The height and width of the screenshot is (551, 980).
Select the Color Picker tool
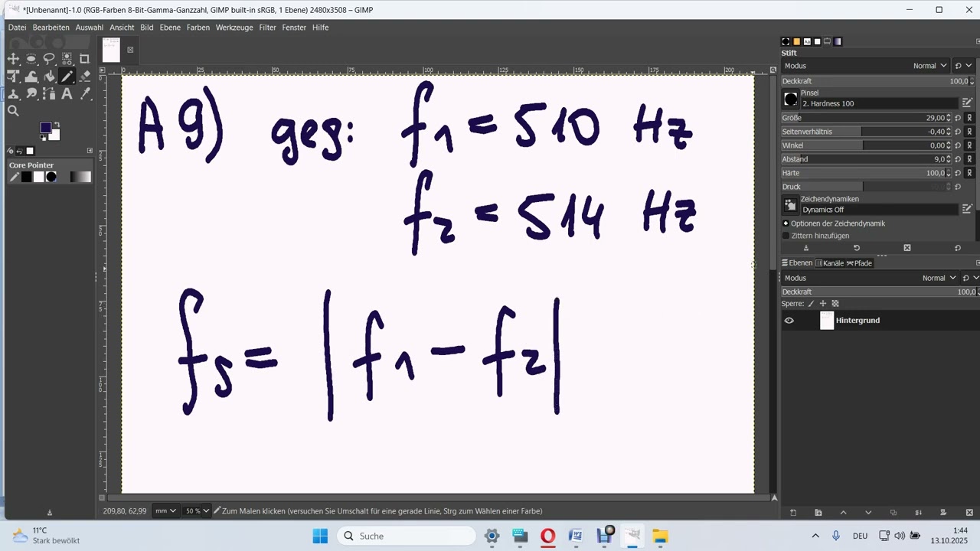pos(85,93)
